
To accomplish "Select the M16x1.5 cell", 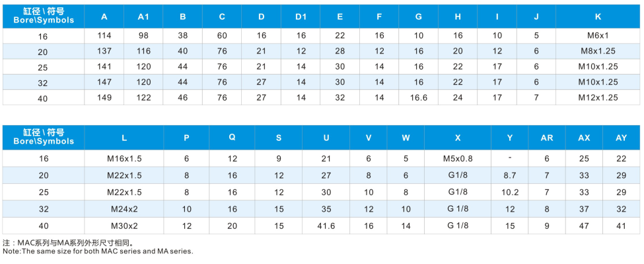I will click(x=124, y=159).
